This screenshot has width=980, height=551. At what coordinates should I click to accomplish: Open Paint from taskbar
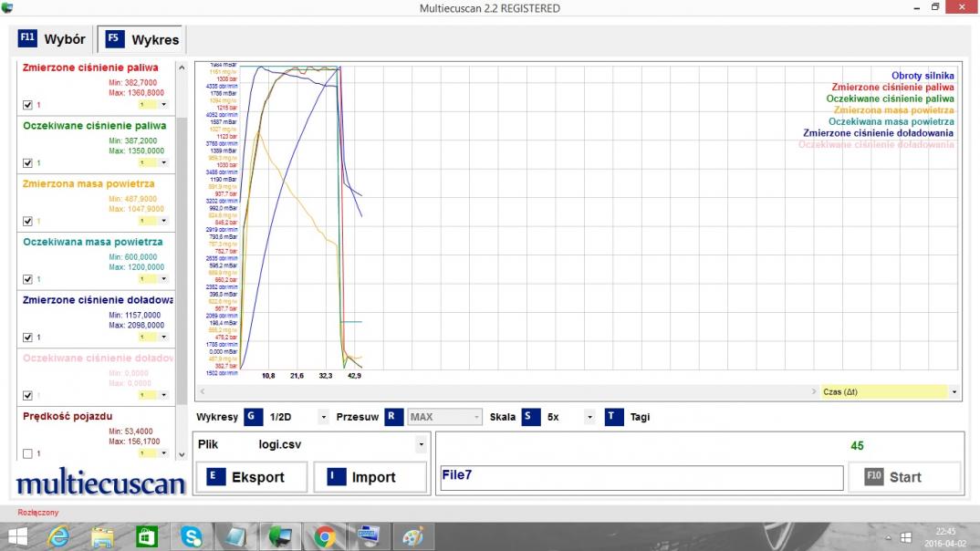(412, 536)
